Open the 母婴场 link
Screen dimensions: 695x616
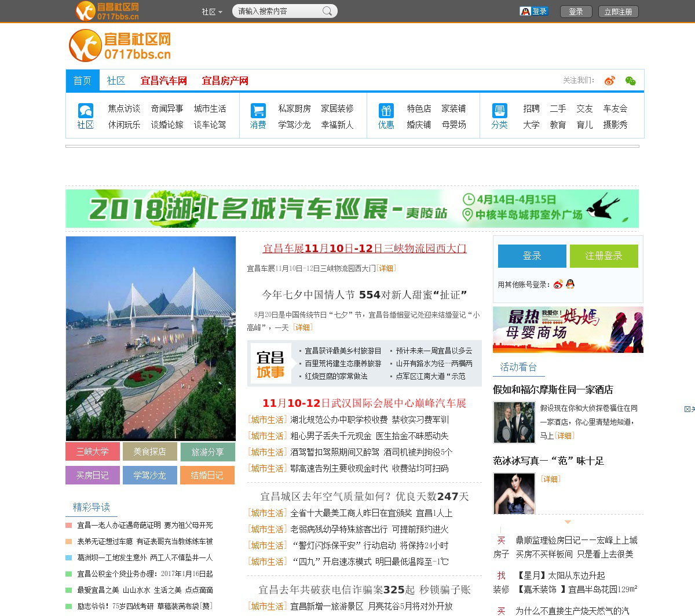coord(453,125)
